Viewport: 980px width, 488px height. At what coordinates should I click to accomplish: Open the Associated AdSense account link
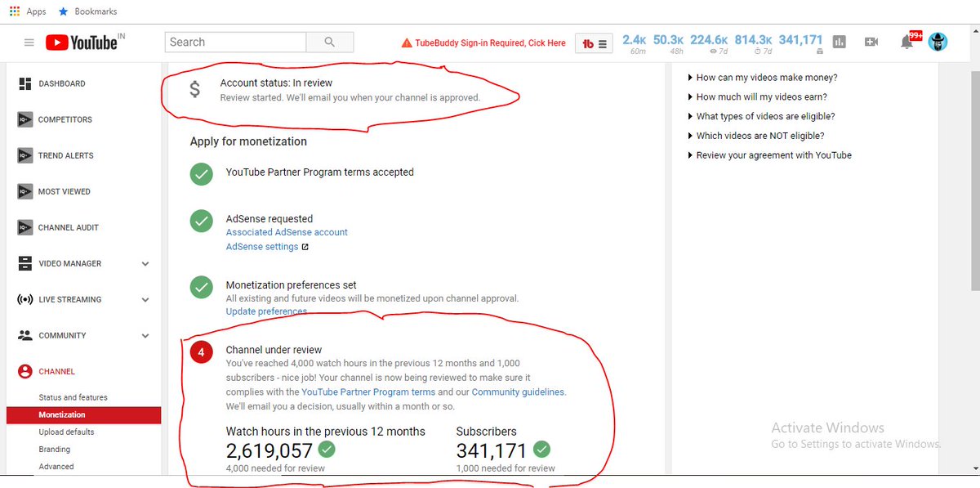pyautogui.click(x=287, y=232)
